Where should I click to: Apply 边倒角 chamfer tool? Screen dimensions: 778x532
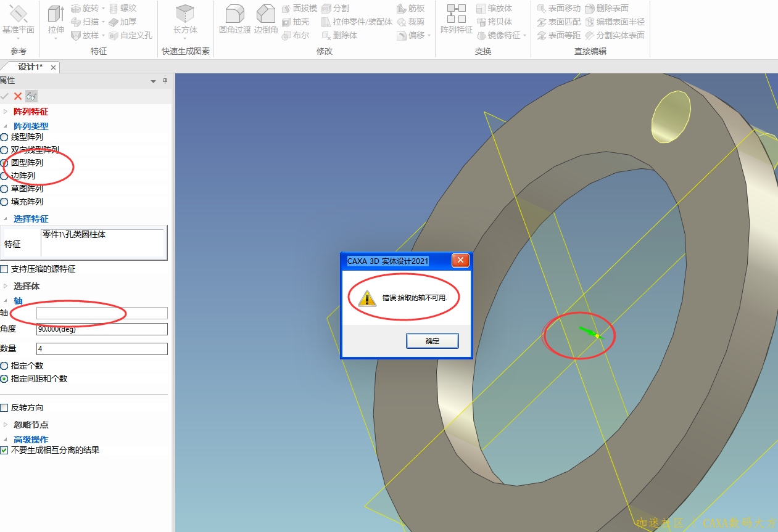266,20
